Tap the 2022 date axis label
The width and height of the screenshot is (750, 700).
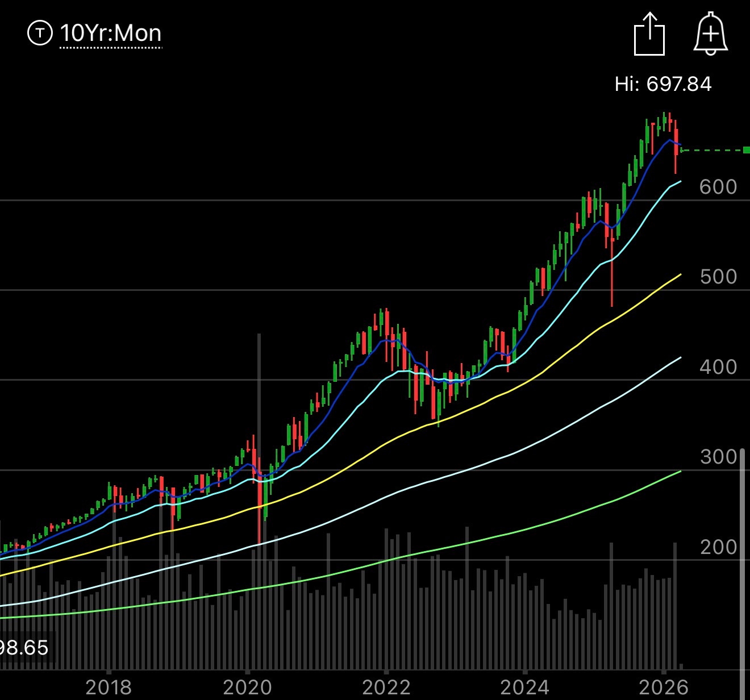coord(386,688)
